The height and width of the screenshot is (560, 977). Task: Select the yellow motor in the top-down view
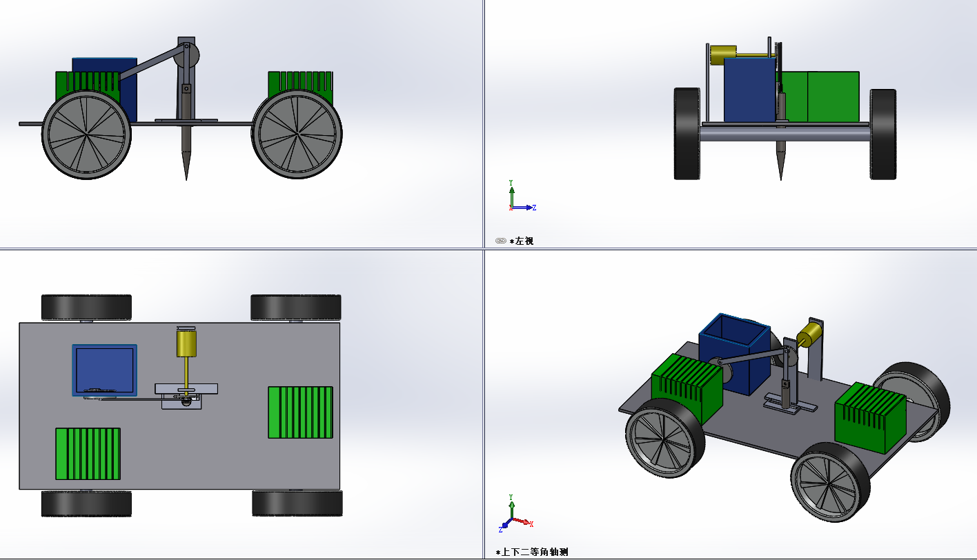187,343
